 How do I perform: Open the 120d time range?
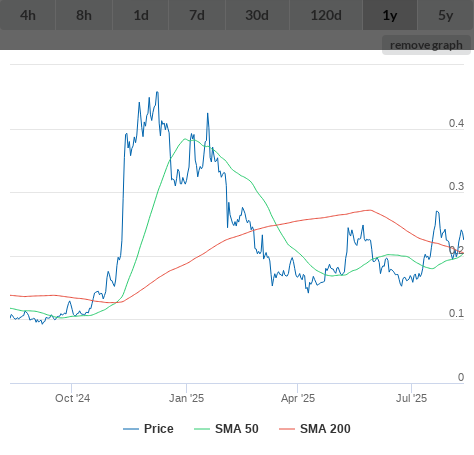(x=326, y=15)
